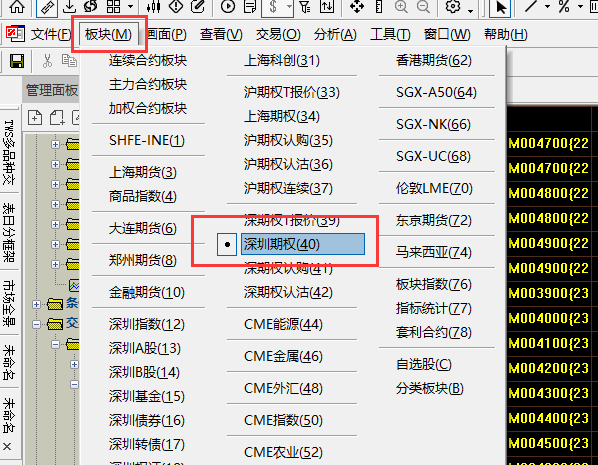
Task: Open the 查看(V) menu
Action: 221,34
